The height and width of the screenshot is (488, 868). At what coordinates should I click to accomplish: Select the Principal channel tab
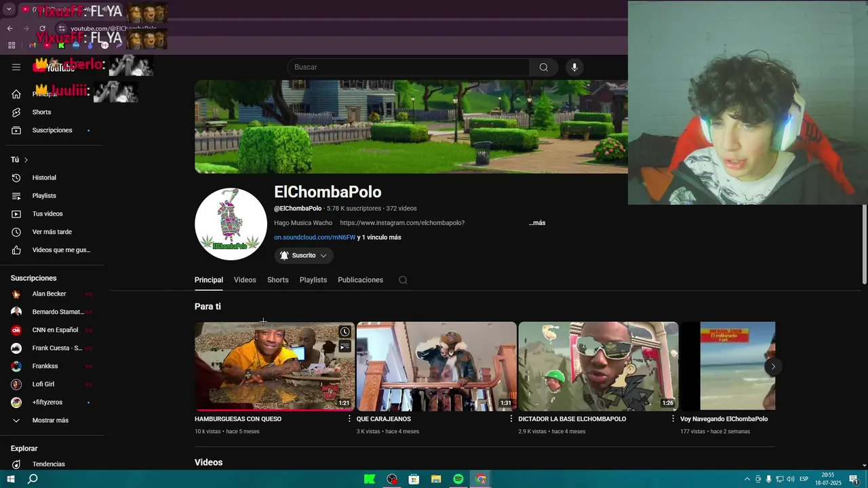[209, 280]
